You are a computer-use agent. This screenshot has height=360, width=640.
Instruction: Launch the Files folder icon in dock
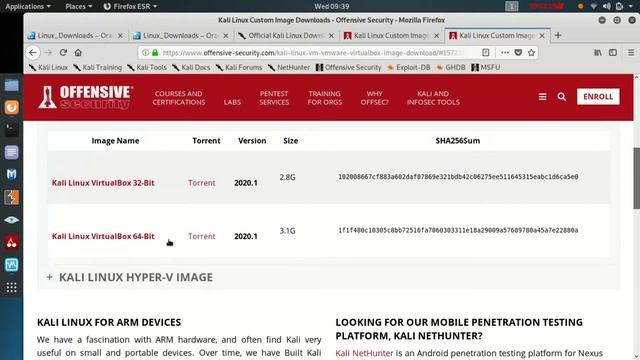(x=11, y=85)
